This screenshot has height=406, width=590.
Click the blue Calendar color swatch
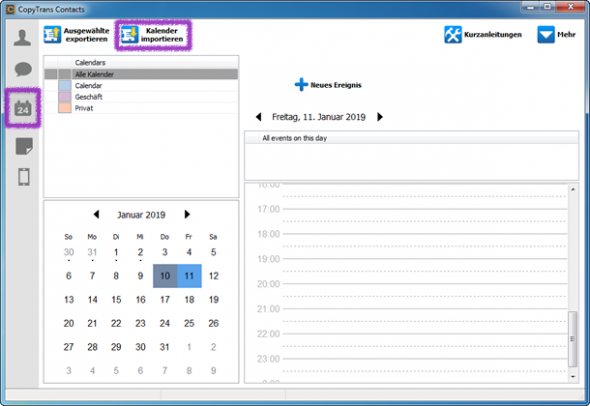tap(65, 85)
